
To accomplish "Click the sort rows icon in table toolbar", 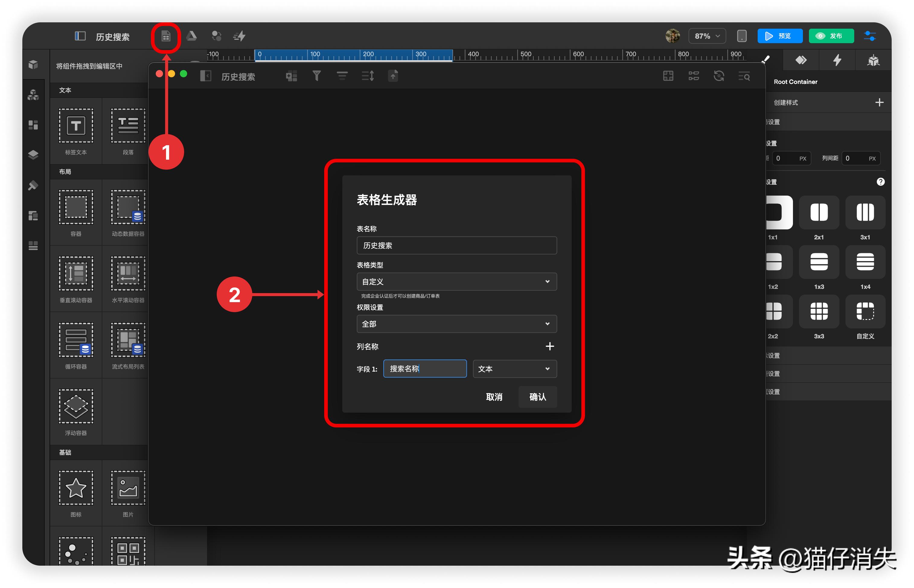I will tap(368, 76).
